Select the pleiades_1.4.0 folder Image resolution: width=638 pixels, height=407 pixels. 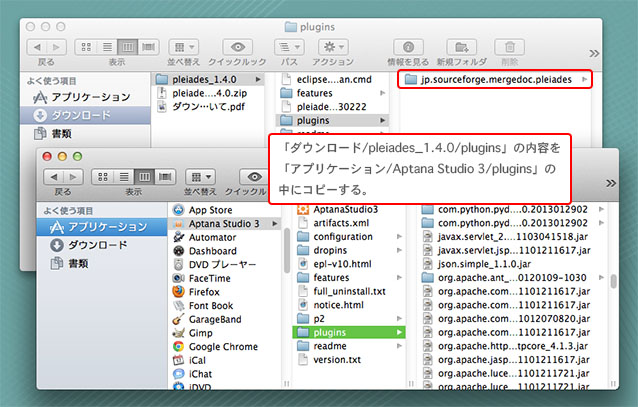208,79
